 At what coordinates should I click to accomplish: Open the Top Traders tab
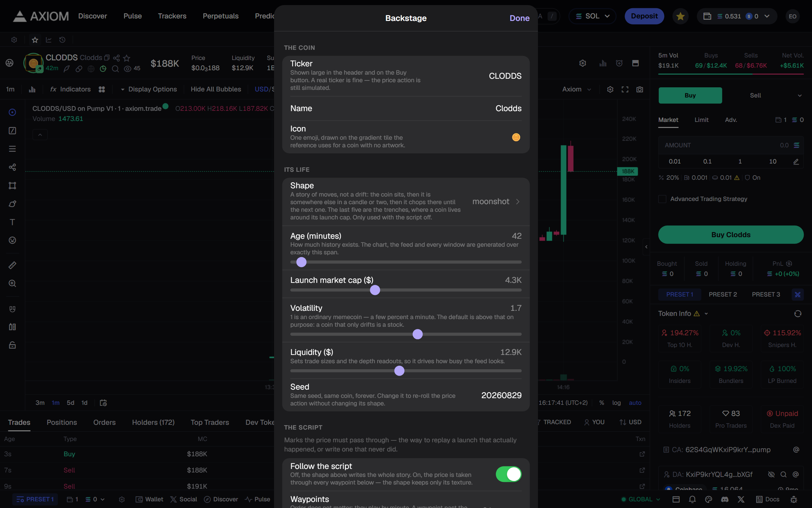pyautogui.click(x=210, y=422)
